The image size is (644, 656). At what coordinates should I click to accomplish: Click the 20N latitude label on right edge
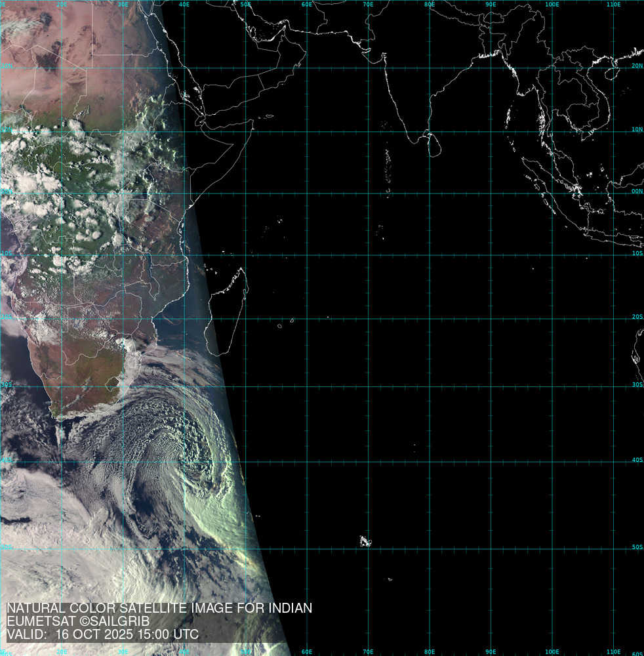tap(637, 66)
